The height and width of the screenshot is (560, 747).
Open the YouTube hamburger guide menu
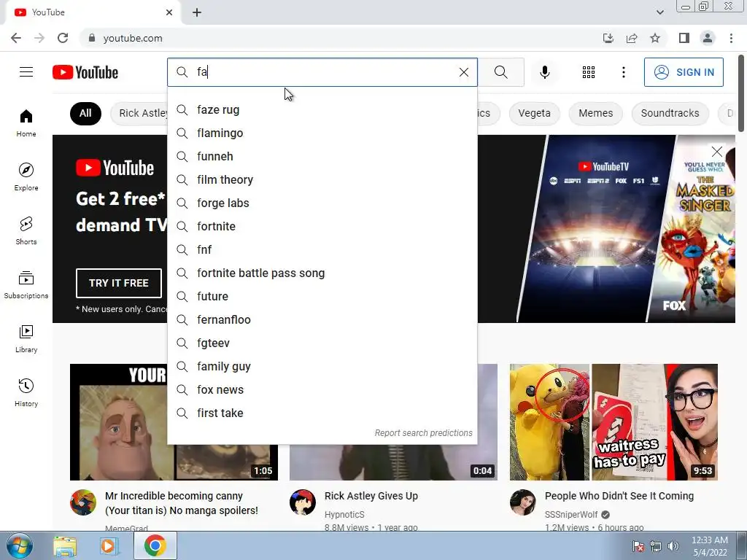pyautogui.click(x=26, y=72)
